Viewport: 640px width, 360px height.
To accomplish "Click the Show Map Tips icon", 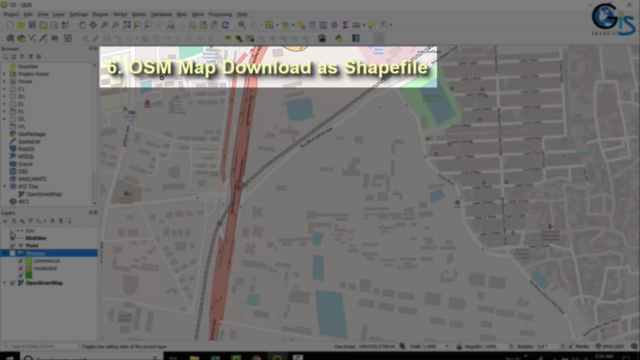I will [372, 25].
